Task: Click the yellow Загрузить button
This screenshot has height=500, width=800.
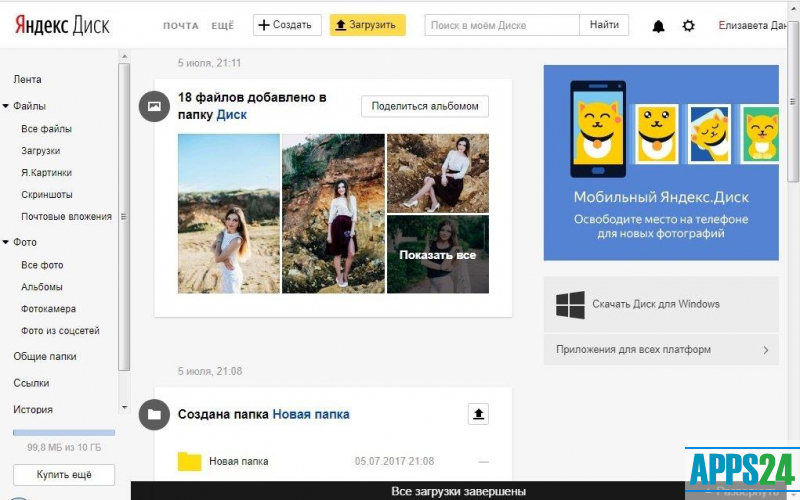Action: click(x=367, y=25)
